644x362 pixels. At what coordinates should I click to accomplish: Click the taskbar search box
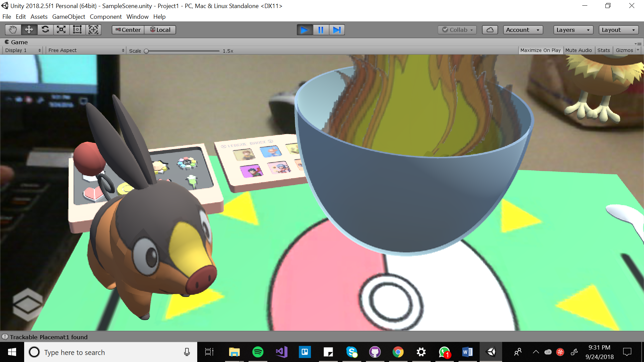[x=111, y=352]
